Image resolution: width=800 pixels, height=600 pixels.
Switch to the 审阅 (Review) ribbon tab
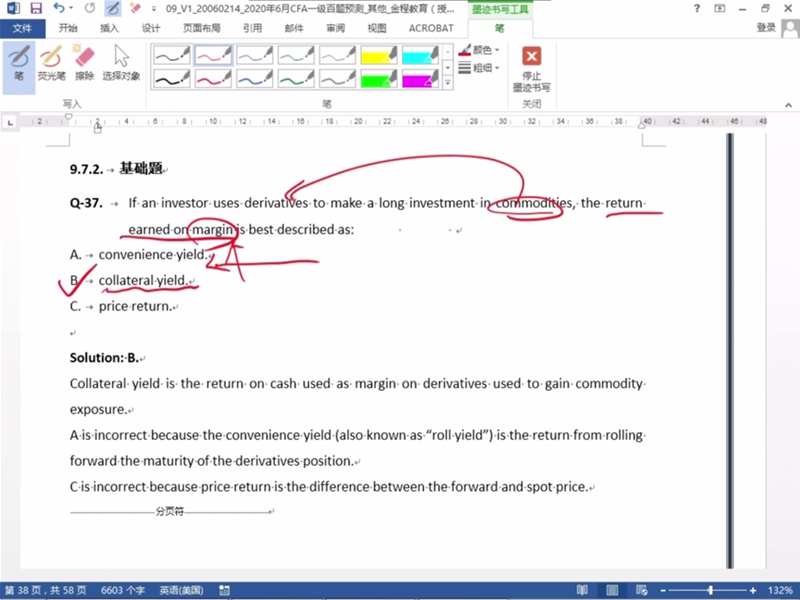[335, 28]
